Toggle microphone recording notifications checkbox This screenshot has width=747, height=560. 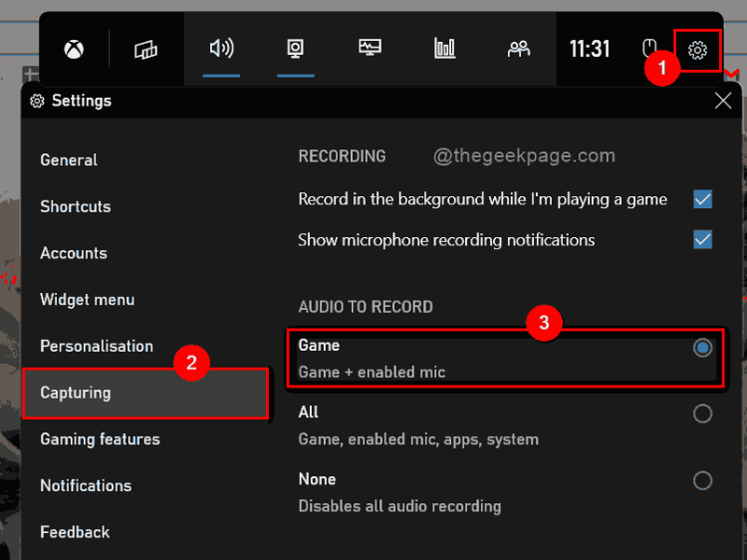(702, 240)
